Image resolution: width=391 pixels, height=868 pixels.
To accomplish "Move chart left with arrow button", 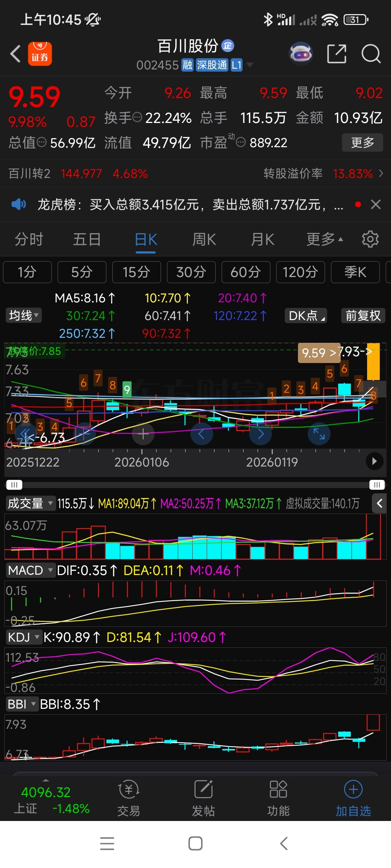I will point(202,434).
